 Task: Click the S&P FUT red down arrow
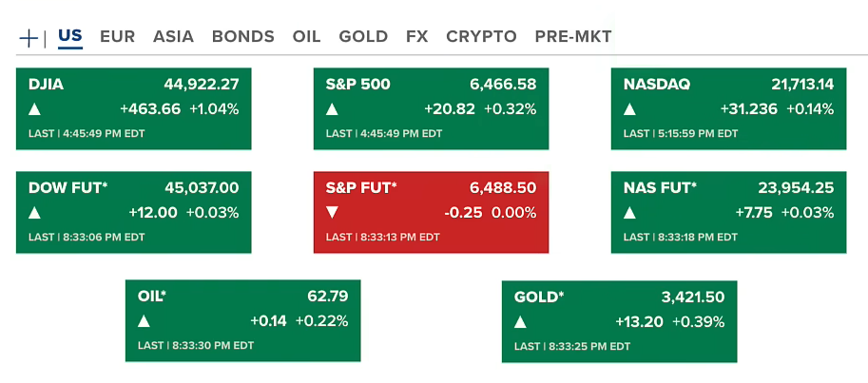332,212
